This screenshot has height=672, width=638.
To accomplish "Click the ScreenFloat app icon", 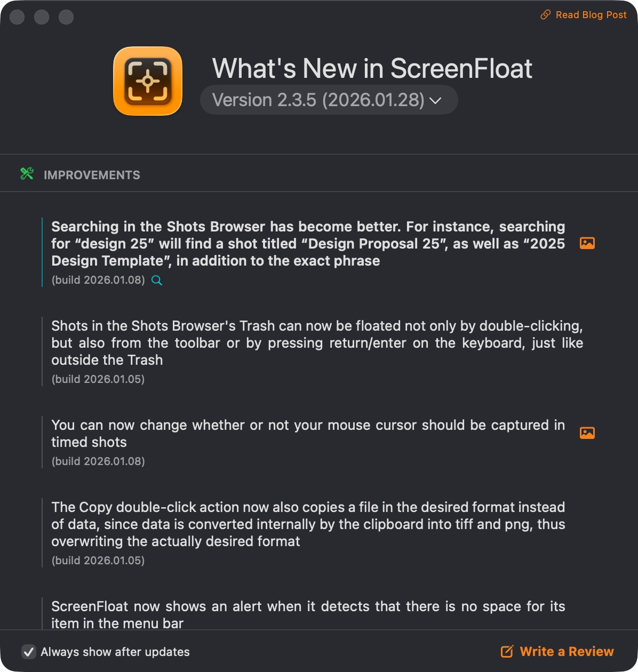I will (148, 81).
